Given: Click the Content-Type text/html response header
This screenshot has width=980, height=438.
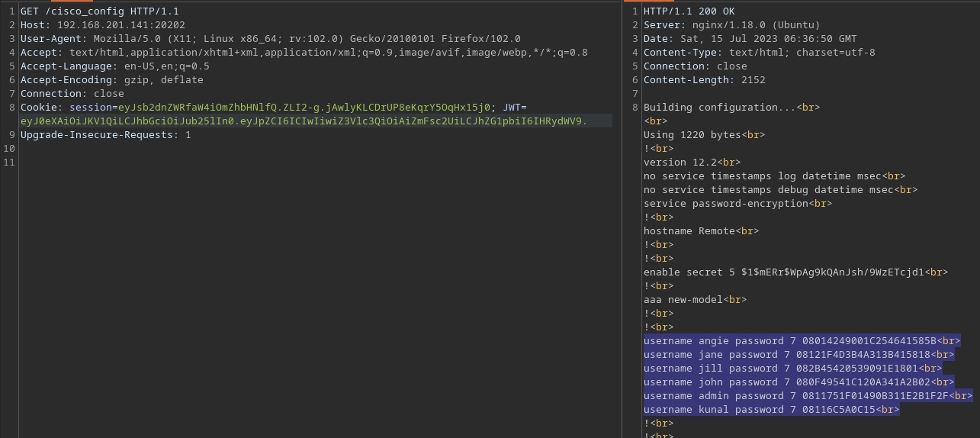Looking at the screenshot, I should click(759, 53).
